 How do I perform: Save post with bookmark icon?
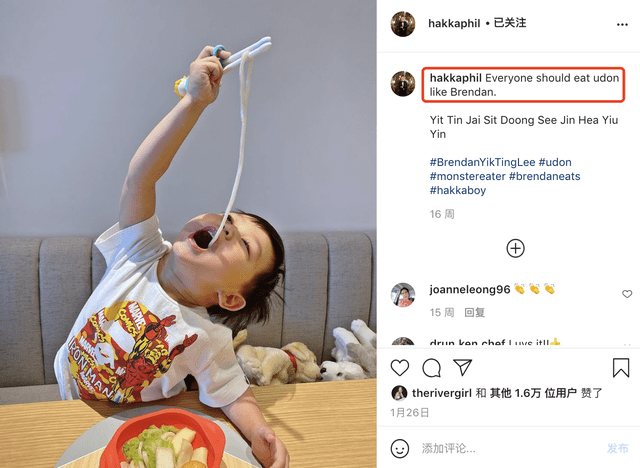coord(621,367)
